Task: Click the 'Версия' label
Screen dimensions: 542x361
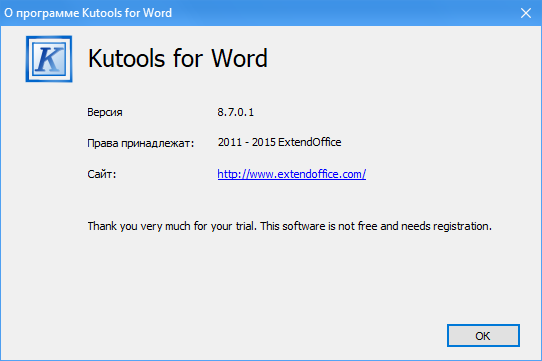Action: click(105, 112)
